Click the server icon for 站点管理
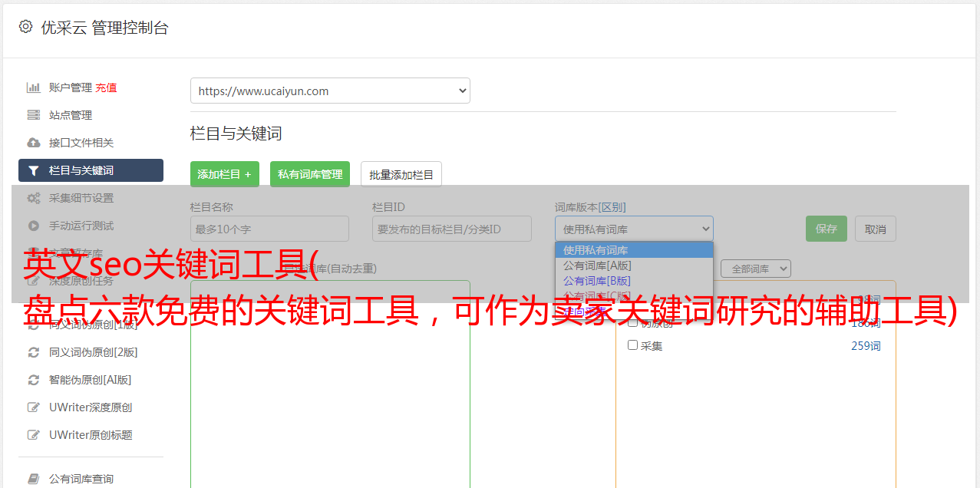This screenshot has height=488, width=980. pos(34,115)
